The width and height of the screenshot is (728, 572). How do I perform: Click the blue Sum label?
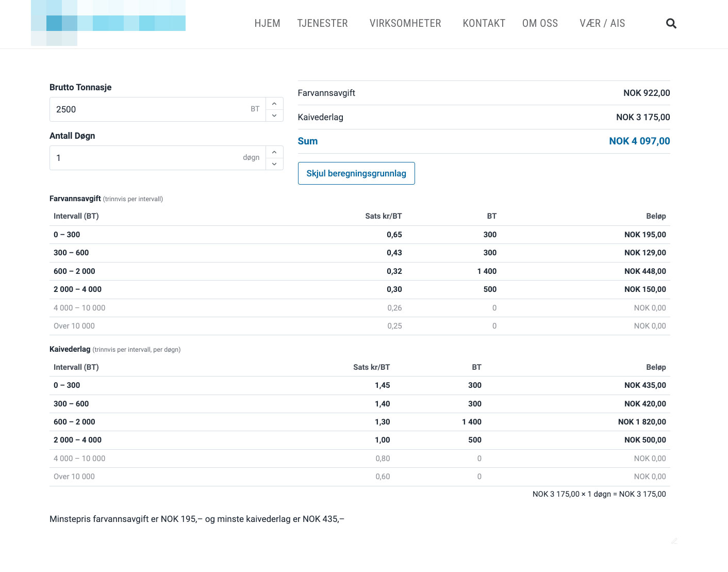pyautogui.click(x=308, y=141)
